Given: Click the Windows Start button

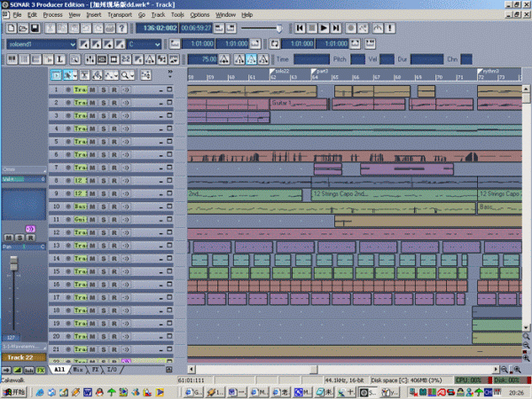Looking at the screenshot, I should 13,393.
